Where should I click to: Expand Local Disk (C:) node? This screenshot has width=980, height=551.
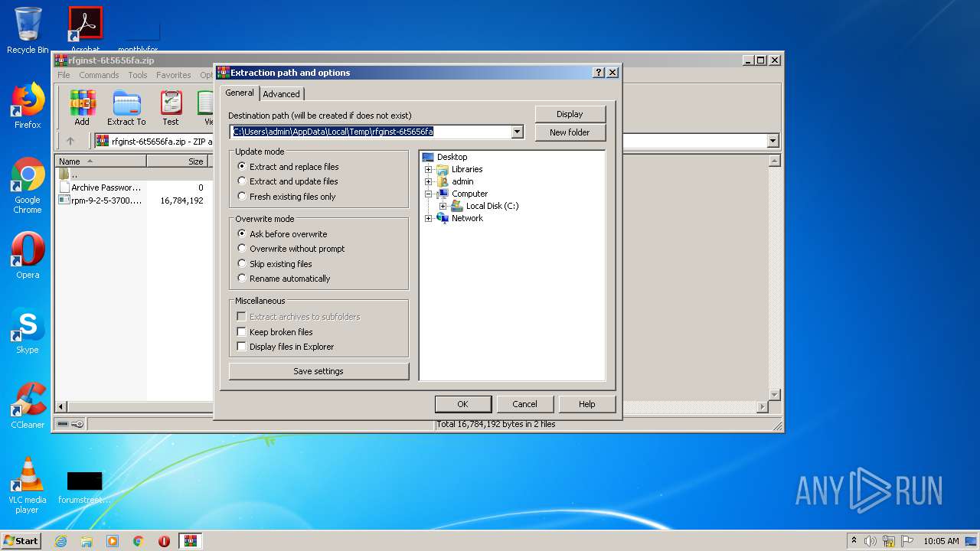point(443,206)
